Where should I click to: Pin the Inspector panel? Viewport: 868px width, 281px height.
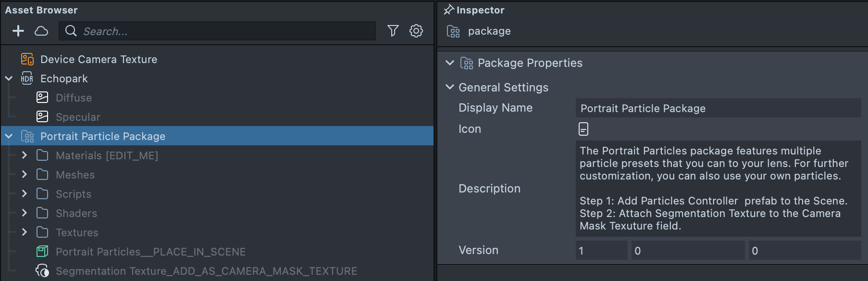coord(449,10)
